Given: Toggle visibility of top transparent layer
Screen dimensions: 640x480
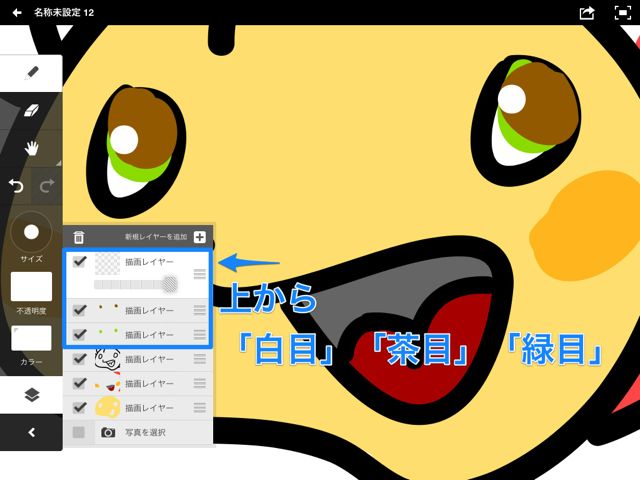Looking at the screenshot, I should [x=80, y=261].
